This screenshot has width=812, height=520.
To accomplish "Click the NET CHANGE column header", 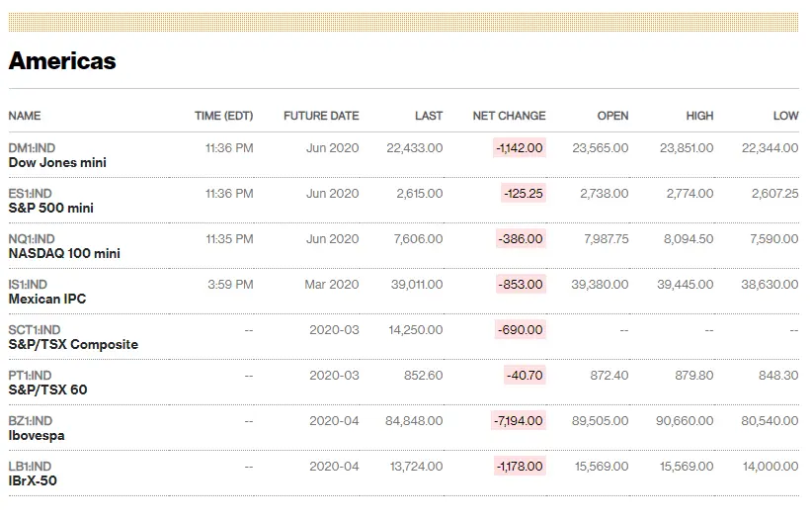I will (x=509, y=116).
